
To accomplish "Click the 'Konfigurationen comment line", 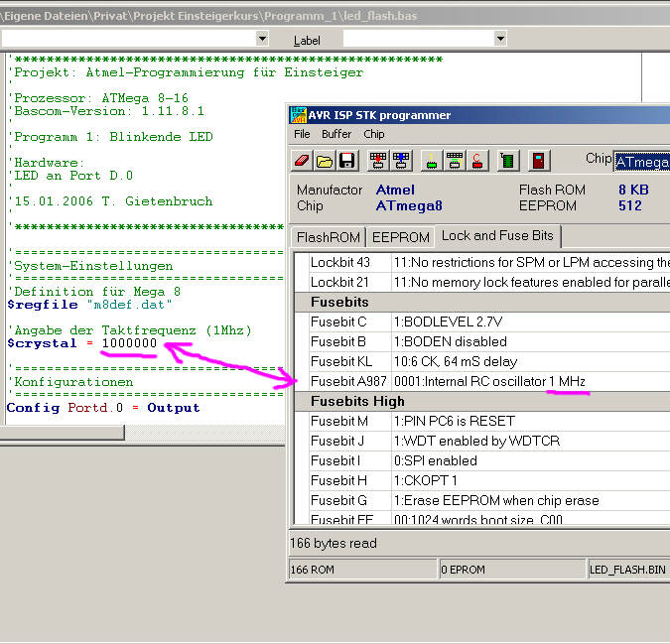I will pos(70,382).
